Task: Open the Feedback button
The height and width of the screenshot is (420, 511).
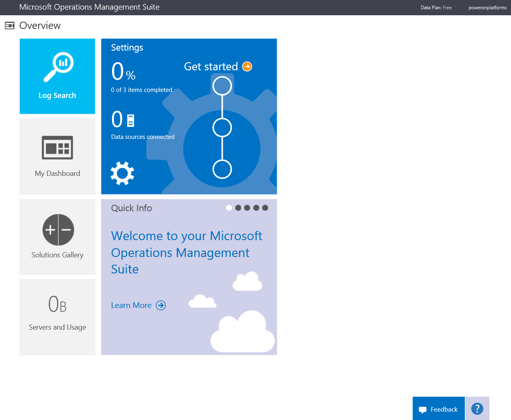Action: tap(438, 409)
